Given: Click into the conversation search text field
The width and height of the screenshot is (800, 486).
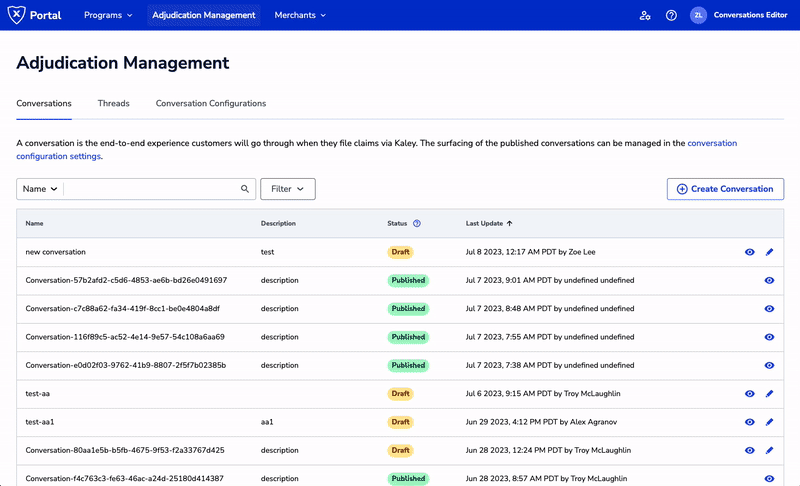Looking at the screenshot, I should click(150, 189).
